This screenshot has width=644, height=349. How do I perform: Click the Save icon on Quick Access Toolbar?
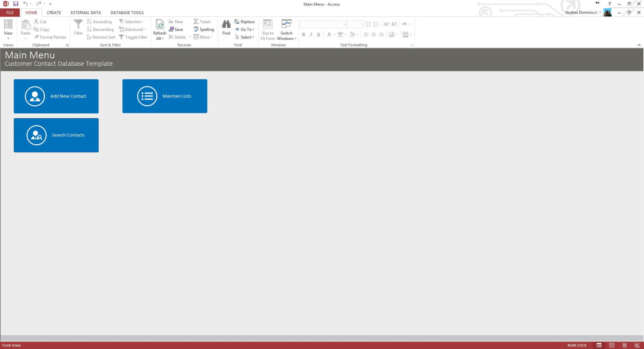[x=15, y=4]
